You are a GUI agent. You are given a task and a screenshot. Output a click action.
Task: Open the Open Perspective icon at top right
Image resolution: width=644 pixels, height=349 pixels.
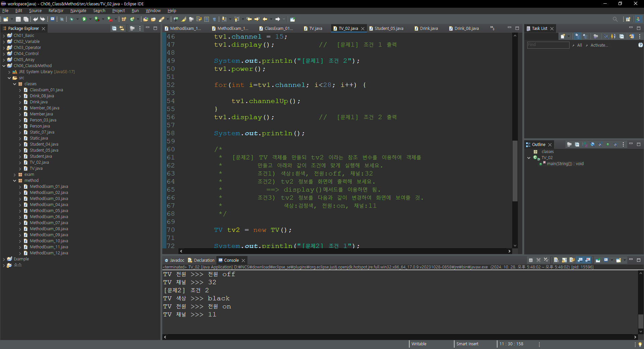tap(628, 19)
